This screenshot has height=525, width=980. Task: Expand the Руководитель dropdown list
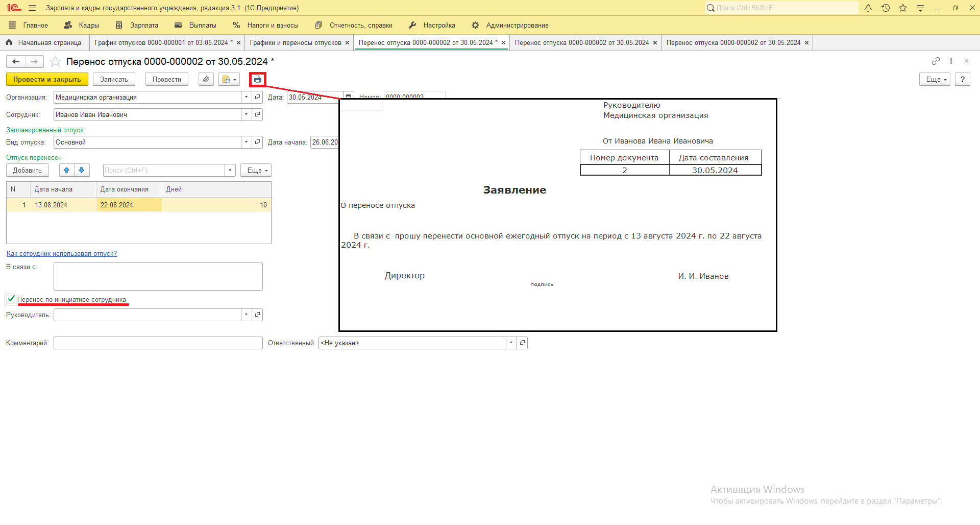pos(247,315)
